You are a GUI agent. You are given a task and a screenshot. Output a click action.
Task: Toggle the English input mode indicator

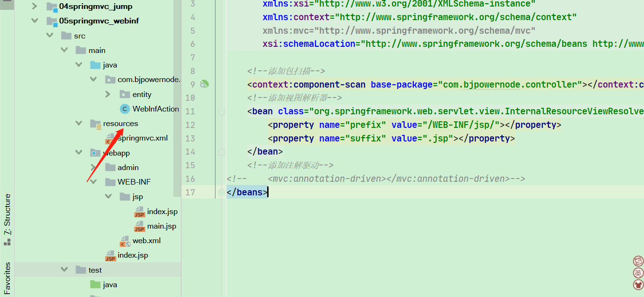(x=638, y=273)
